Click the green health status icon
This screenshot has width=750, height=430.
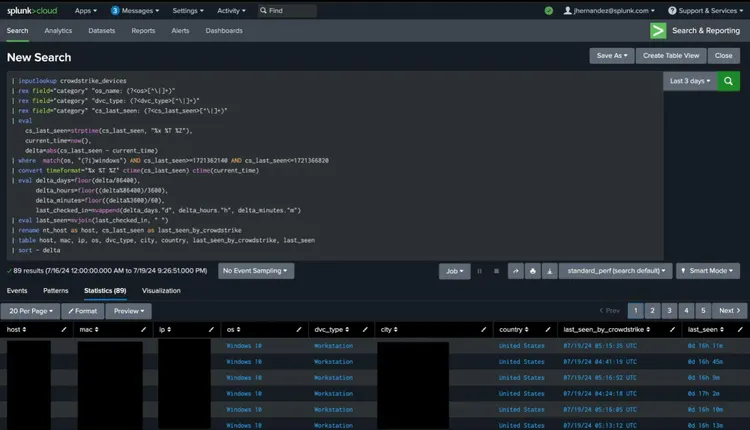coord(548,10)
